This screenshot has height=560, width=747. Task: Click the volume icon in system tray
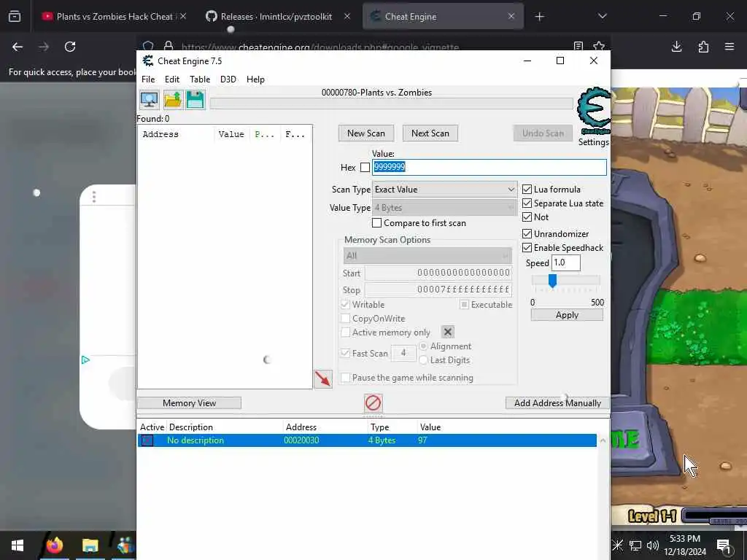pos(653,545)
